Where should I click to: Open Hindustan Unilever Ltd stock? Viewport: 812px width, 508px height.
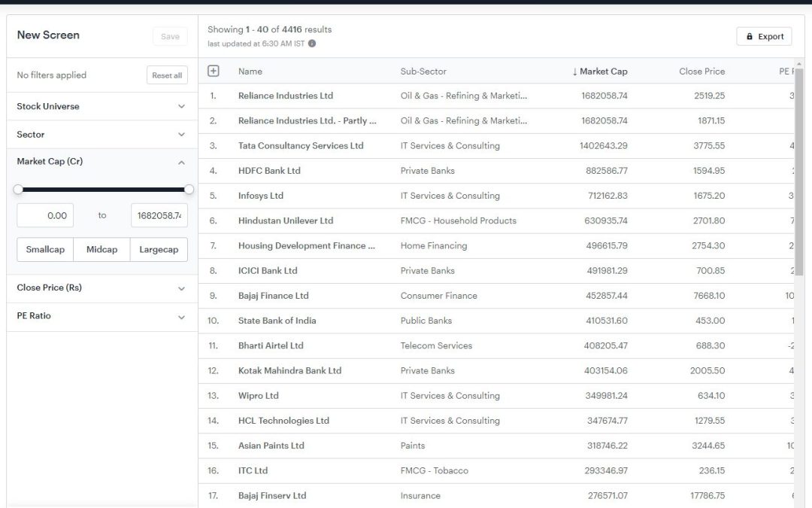click(x=286, y=221)
